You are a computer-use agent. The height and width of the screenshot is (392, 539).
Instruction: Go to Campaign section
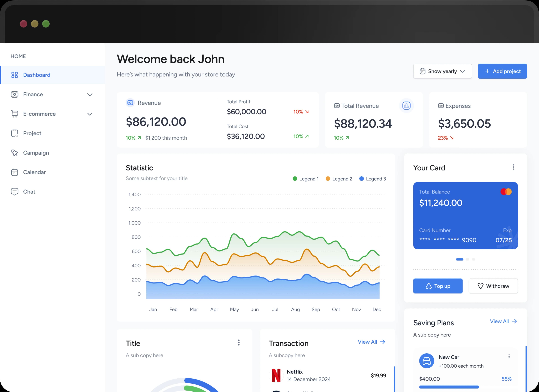coord(52,153)
